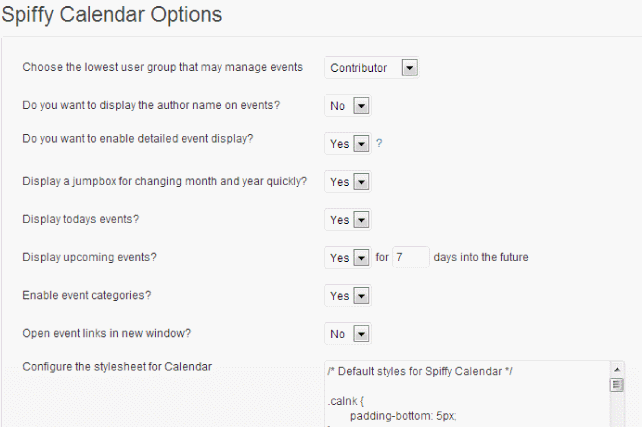Open the Contributor user group dropdown

(x=372, y=68)
